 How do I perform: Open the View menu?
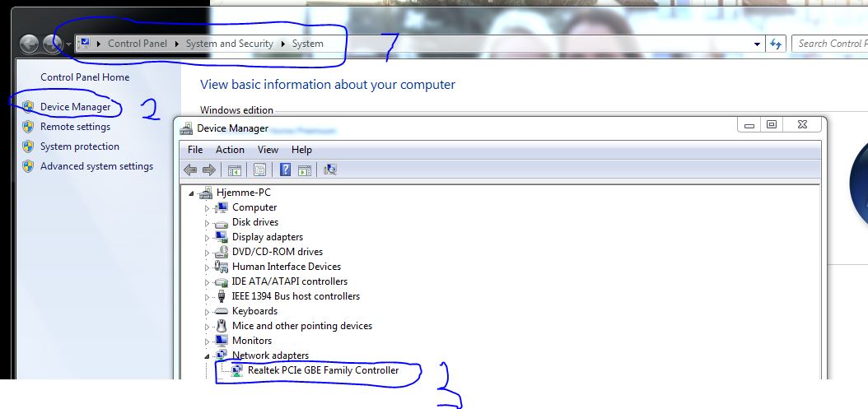pos(268,150)
